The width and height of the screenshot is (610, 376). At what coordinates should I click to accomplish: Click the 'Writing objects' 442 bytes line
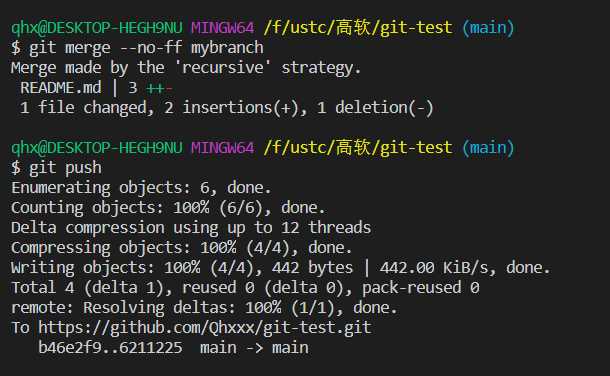(280, 268)
